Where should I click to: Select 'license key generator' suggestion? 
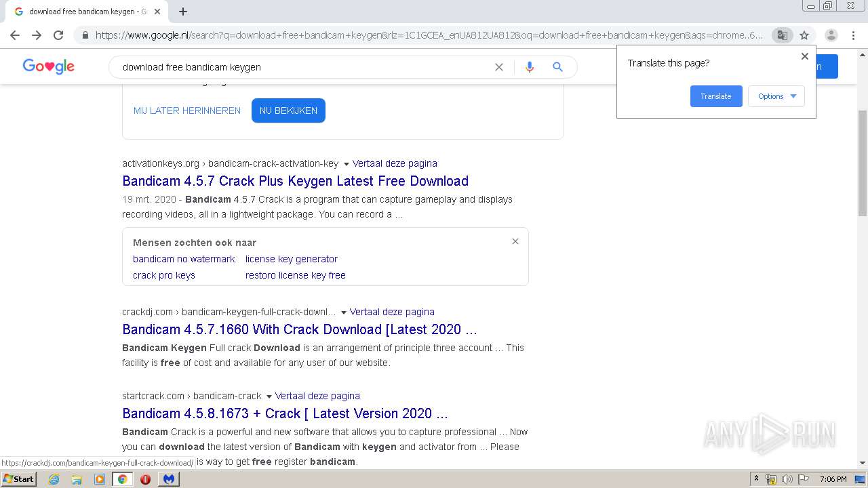[x=292, y=259]
